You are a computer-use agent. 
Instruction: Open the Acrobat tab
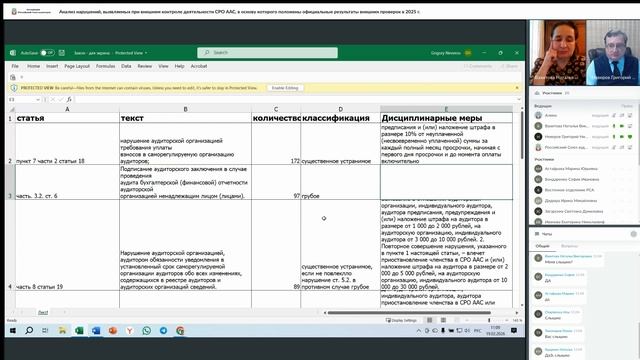tap(199, 66)
